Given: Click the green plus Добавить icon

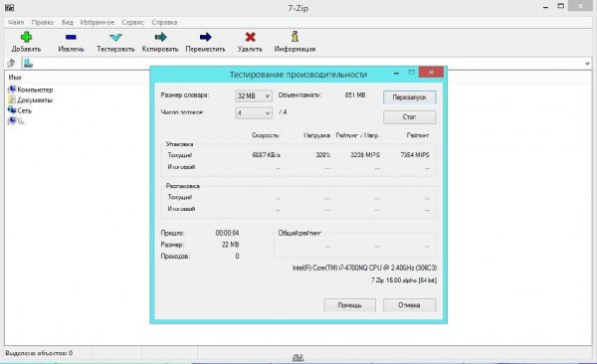Looking at the screenshot, I should point(26,38).
